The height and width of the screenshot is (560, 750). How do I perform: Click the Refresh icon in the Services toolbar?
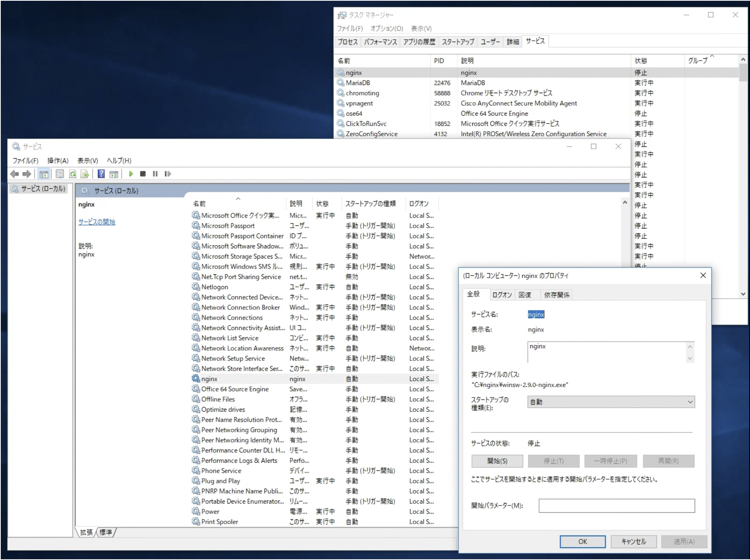tap(72, 174)
